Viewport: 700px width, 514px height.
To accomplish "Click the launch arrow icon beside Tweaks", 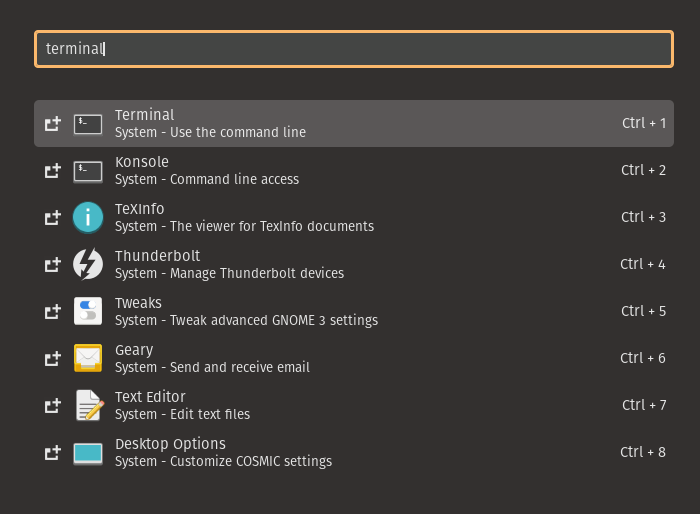I will pos(53,312).
